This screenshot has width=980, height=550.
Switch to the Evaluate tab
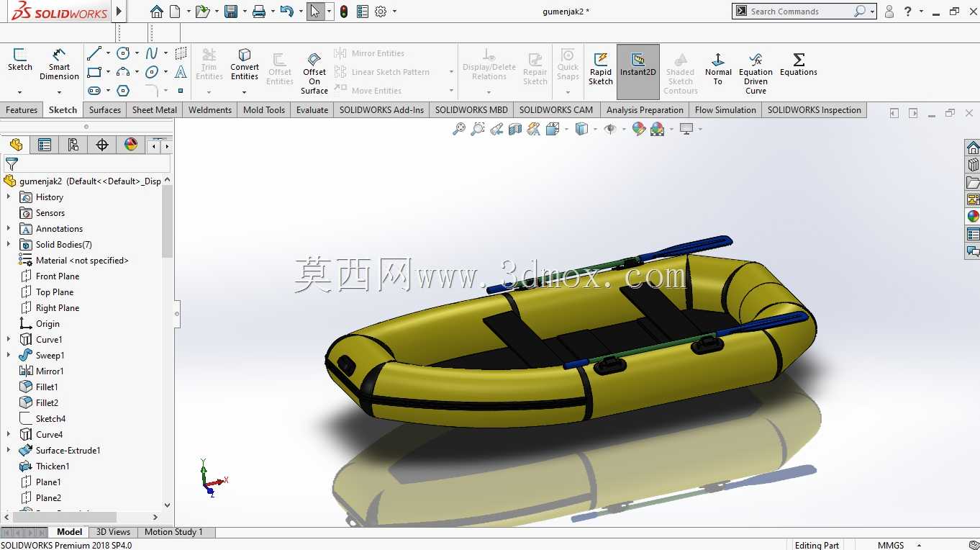[312, 110]
